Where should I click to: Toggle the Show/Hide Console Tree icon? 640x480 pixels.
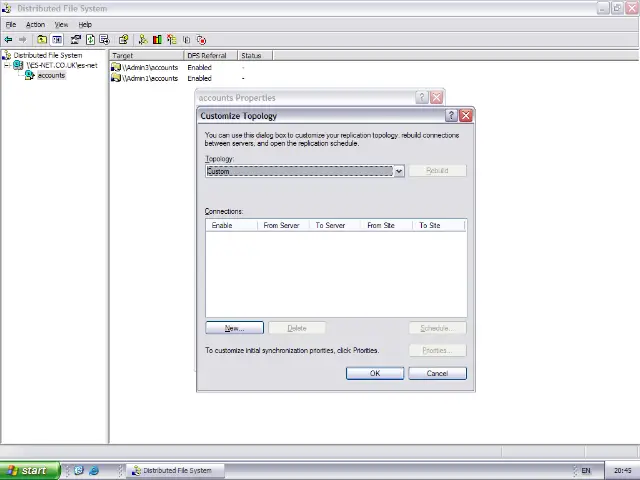coord(57,40)
